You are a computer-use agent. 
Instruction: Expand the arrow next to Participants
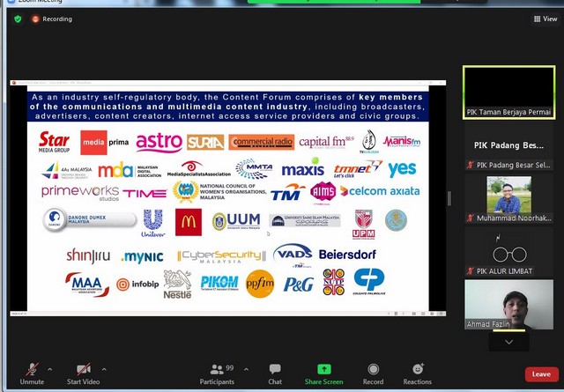coord(246,369)
